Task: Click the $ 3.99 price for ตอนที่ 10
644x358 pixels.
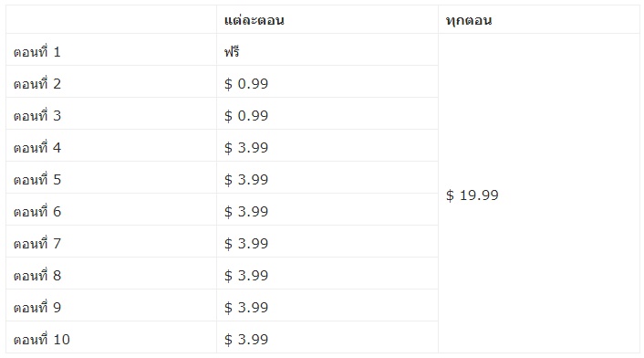Action: (246, 340)
